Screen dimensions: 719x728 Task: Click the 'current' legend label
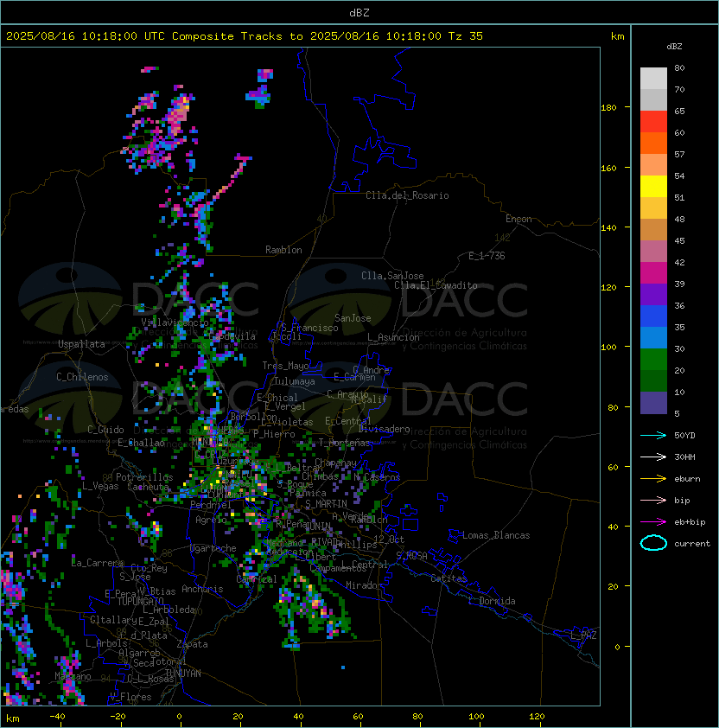(692, 544)
